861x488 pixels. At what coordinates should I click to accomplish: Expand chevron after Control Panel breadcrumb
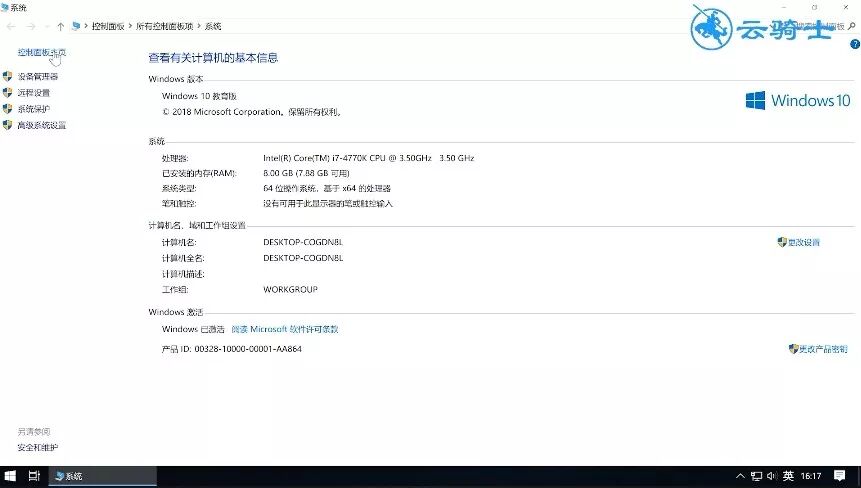click(x=130, y=26)
